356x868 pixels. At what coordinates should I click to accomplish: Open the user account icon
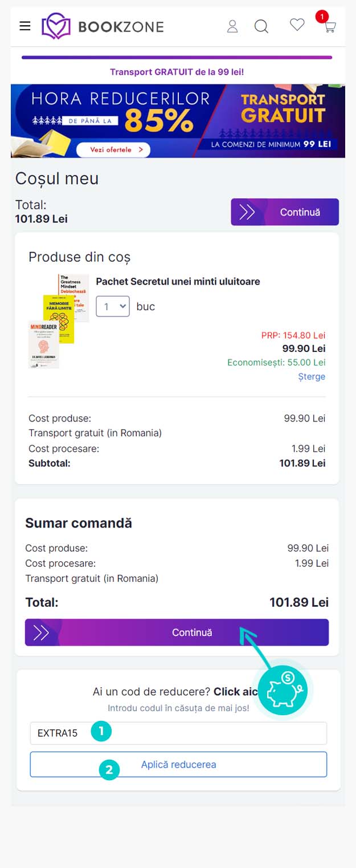tap(232, 26)
